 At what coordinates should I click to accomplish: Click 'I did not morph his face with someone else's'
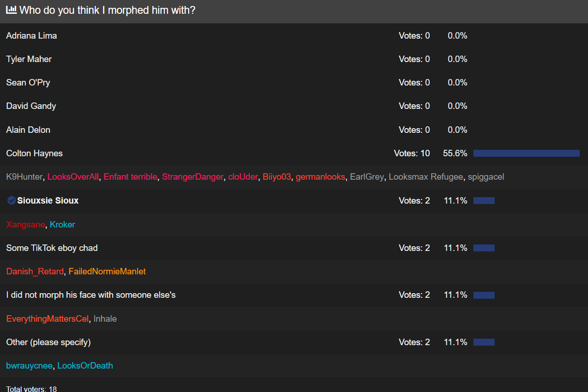click(91, 295)
